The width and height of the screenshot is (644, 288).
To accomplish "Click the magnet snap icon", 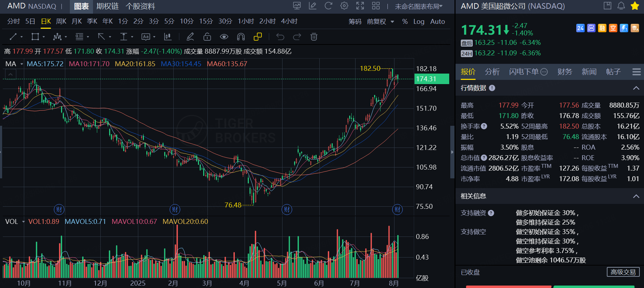I will click(x=241, y=36).
